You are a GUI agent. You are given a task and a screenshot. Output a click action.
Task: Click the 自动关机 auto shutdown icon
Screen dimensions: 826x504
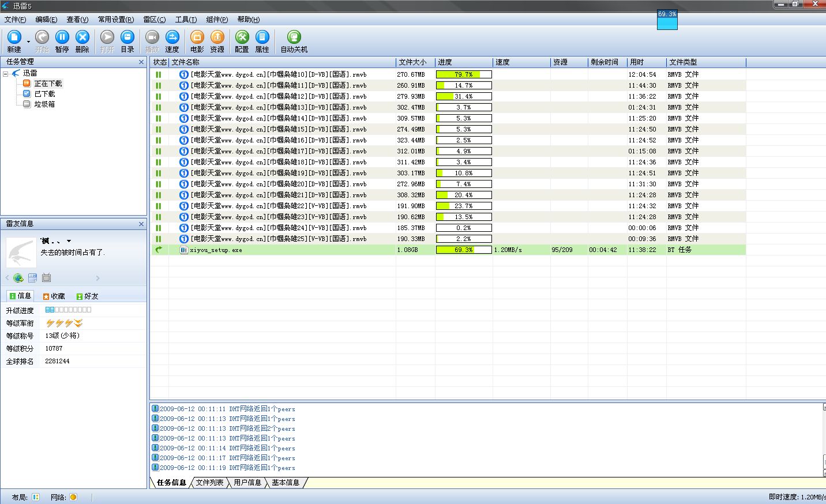point(294,37)
